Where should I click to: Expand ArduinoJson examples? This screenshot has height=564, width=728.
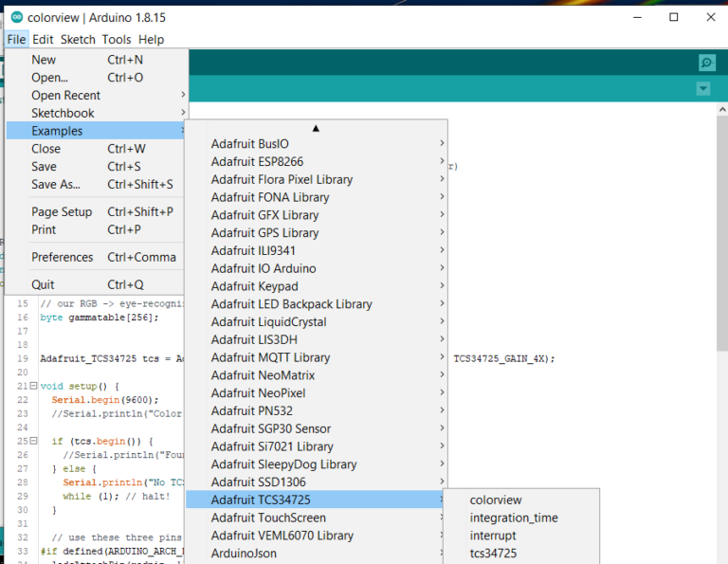317,553
